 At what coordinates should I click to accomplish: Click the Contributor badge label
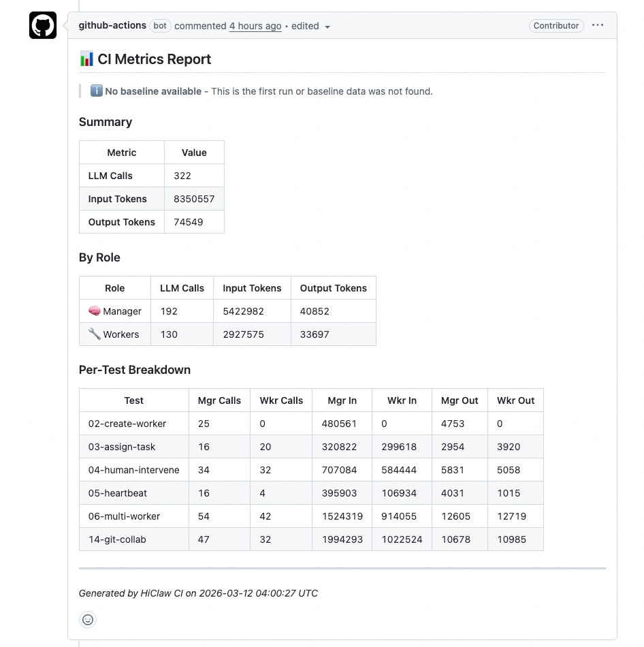[x=556, y=25]
